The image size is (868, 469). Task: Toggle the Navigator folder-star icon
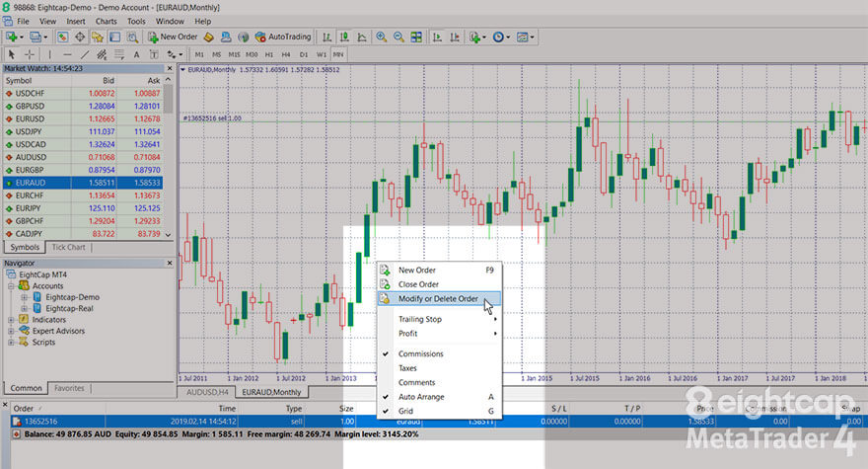[98, 38]
